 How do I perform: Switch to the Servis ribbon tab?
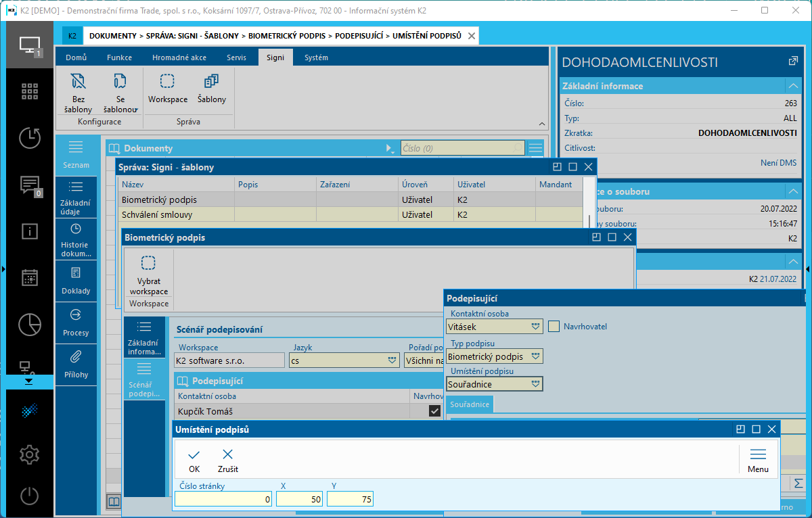click(x=236, y=57)
